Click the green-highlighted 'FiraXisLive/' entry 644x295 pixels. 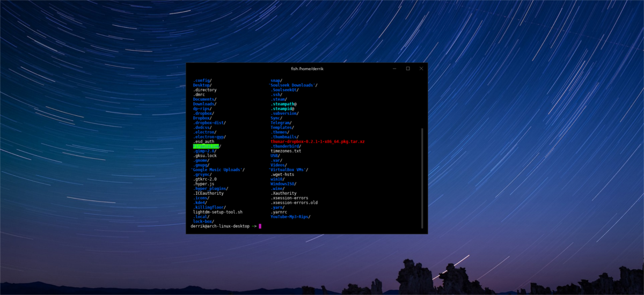(207, 146)
